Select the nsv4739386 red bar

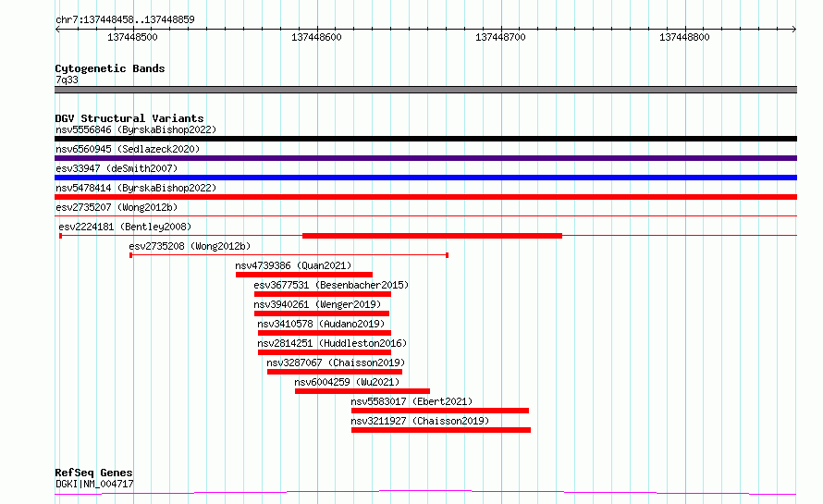click(304, 275)
